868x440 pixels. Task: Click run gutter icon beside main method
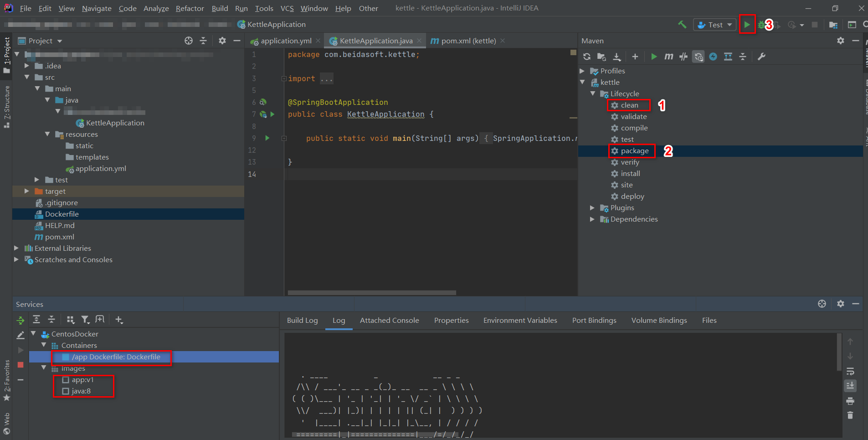coord(267,138)
